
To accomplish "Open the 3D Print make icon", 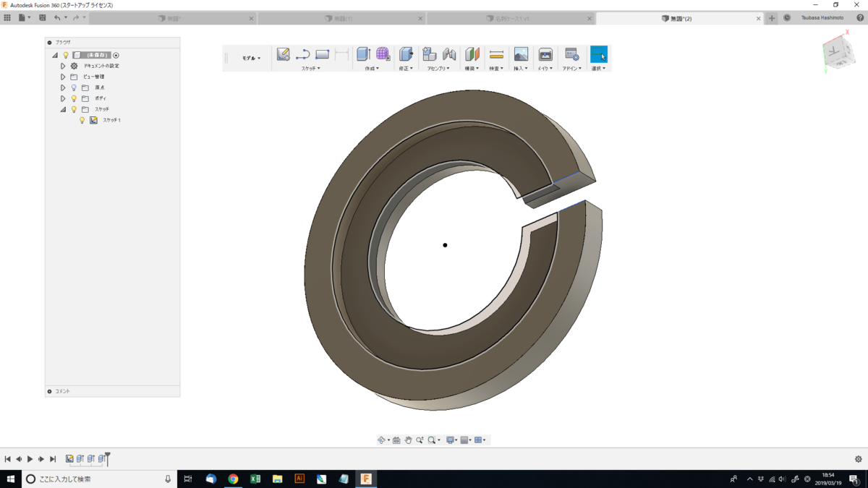I will (x=545, y=54).
